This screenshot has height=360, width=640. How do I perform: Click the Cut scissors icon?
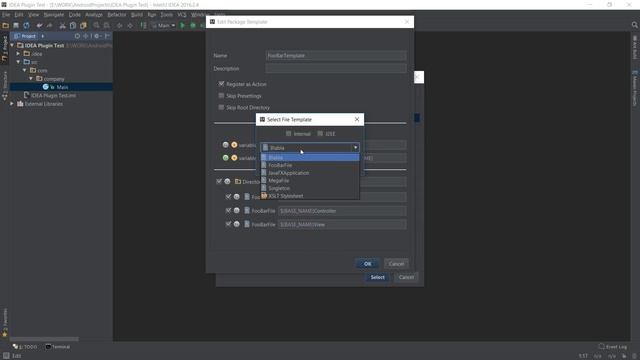[x=62, y=25]
